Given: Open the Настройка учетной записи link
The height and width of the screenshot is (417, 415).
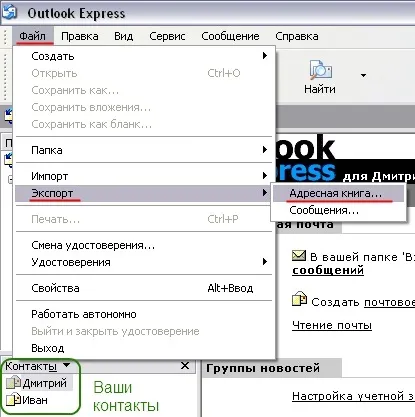Looking at the screenshot, I should pos(353,396).
